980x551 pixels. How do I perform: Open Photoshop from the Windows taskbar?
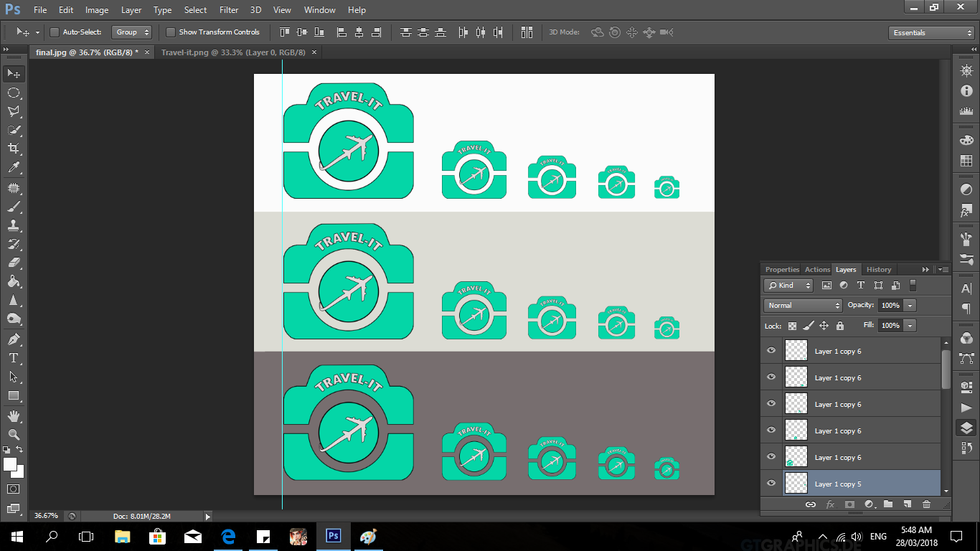(x=333, y=536)
